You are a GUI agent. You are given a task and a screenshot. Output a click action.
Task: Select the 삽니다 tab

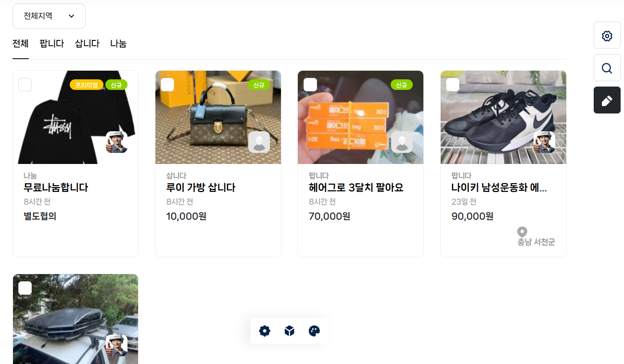pos(87,44)
